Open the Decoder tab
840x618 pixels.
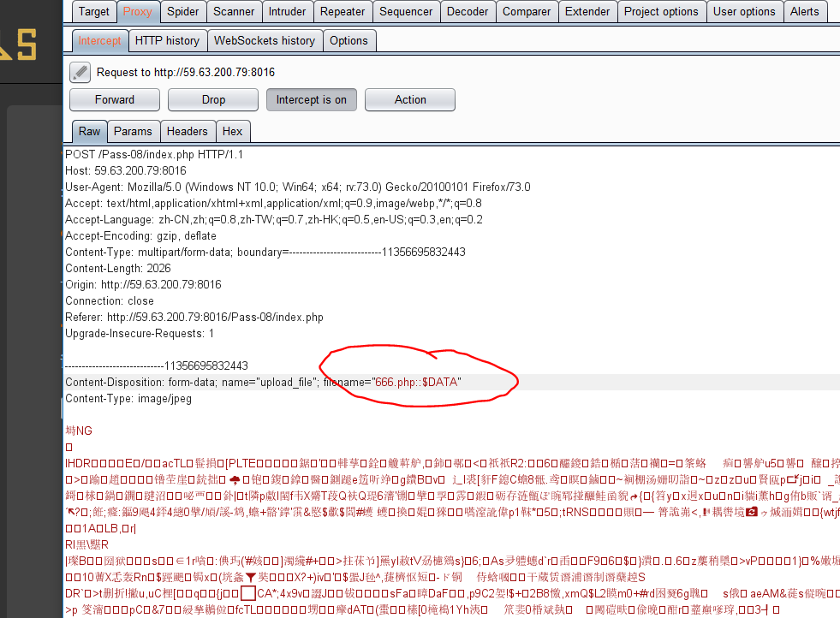pos(468,12)
